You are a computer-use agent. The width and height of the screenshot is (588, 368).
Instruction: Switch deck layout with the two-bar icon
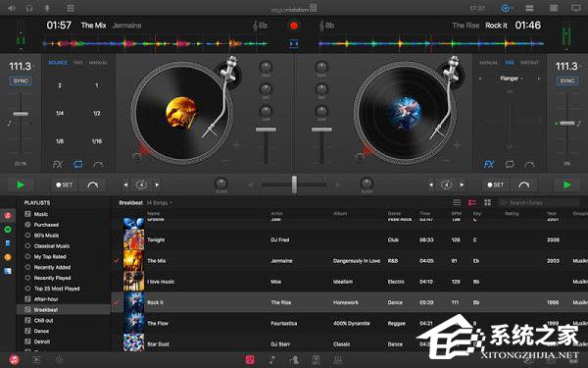tap(529, 8)
